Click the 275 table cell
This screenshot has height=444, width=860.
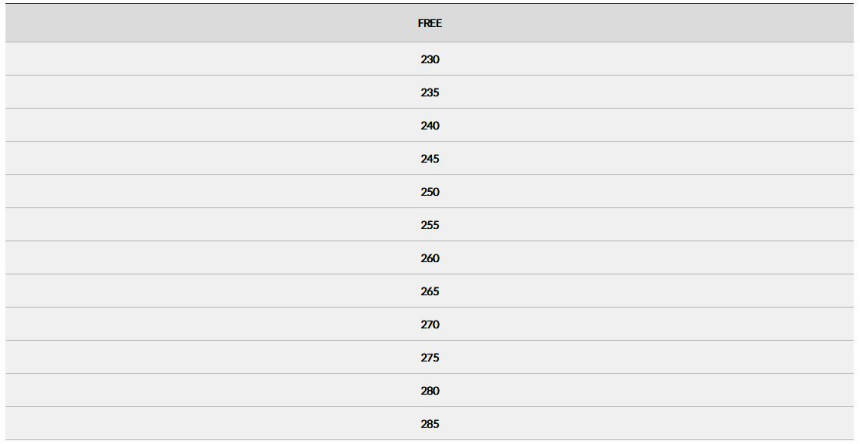coord(429,357)
